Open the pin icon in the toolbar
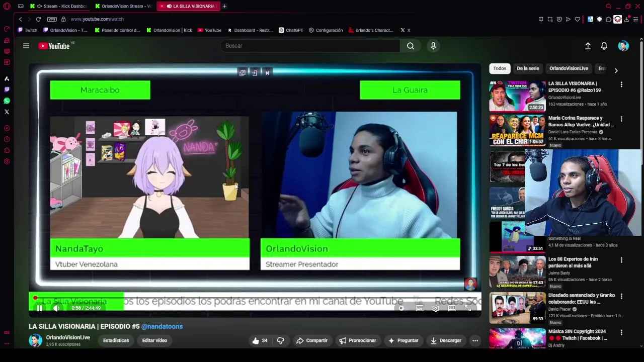Viewport: 644px width, 362px height. click(x=541, y=19)
